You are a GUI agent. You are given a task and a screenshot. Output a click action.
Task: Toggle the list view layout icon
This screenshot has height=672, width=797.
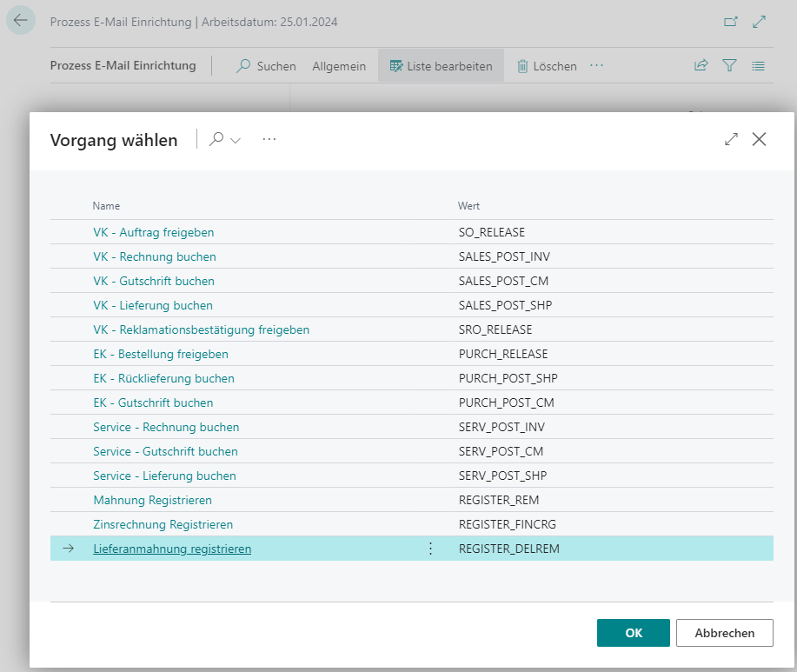(x=758, y=66)
